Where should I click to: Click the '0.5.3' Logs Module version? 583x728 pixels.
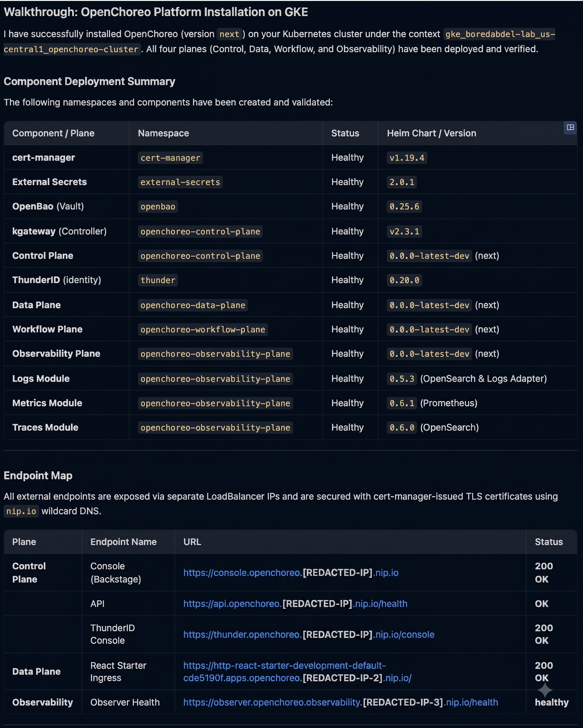(x=402, y=379)
